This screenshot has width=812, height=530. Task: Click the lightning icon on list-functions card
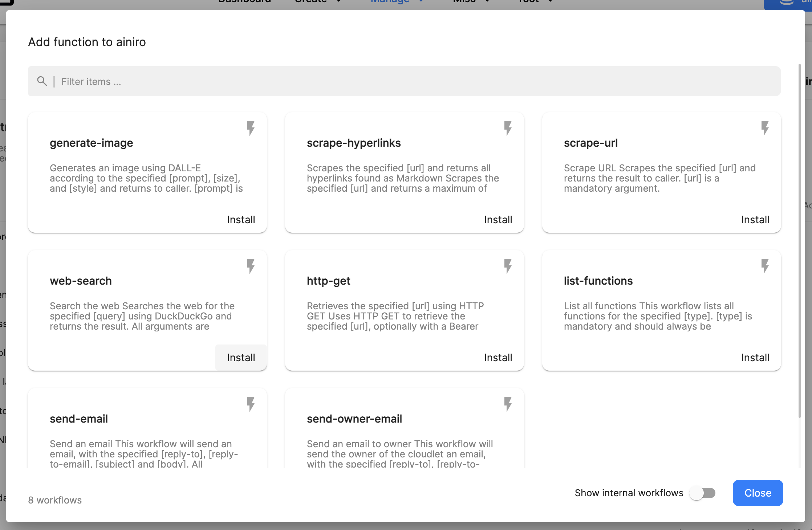tap(765, 266)
